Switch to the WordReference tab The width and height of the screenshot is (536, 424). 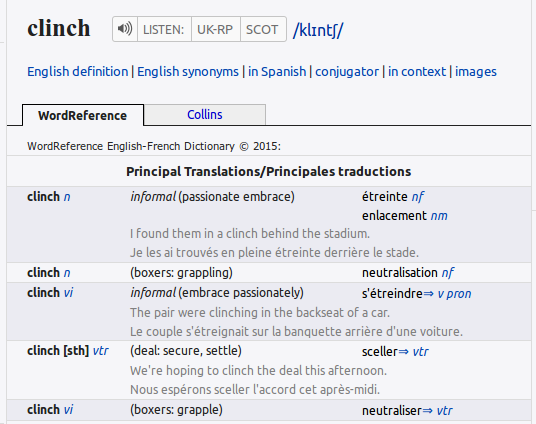click(x=83, y=115)
